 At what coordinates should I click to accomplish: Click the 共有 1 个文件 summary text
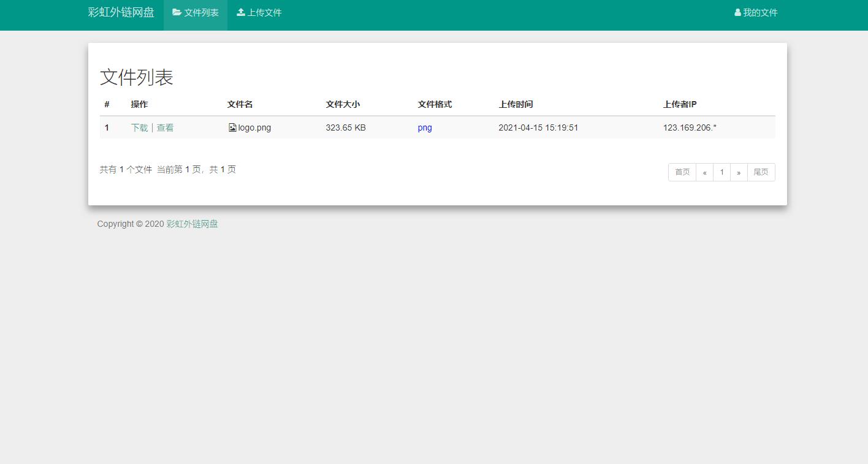coord(126,169)
